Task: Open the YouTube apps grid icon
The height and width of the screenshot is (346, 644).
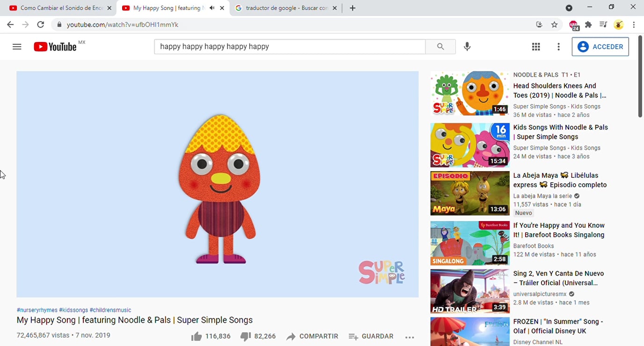Action: coord(536,47)
